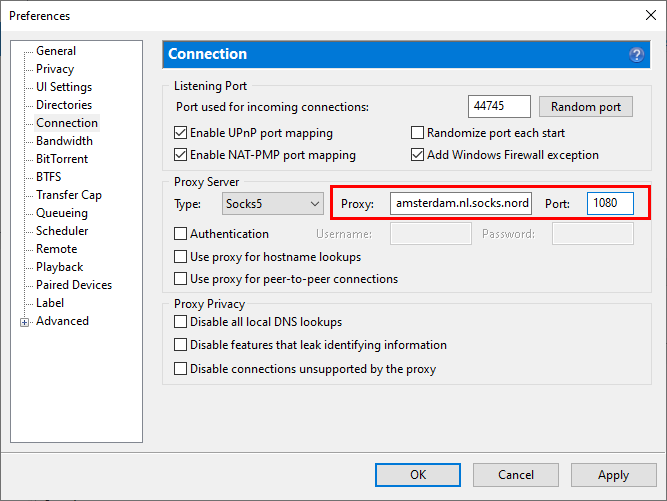Select the General preferences category
The image size is (667, 501).
[x=56, y=51]
